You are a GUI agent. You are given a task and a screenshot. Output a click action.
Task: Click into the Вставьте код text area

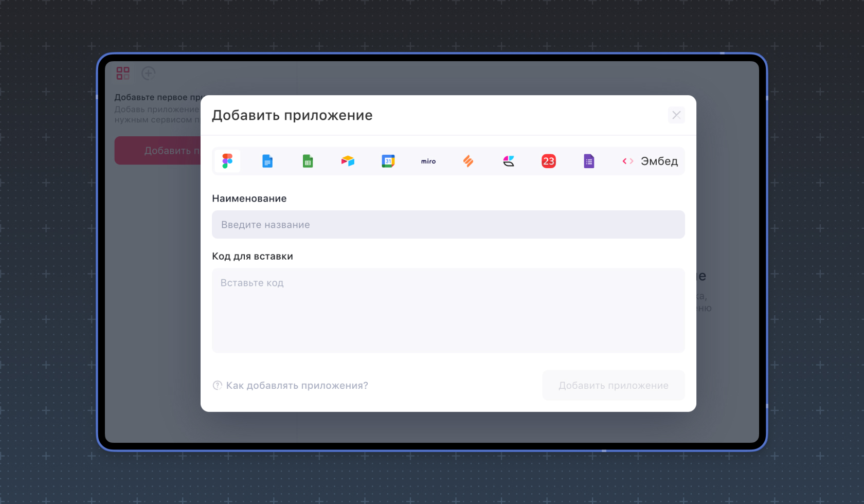[x=448, y=310]
